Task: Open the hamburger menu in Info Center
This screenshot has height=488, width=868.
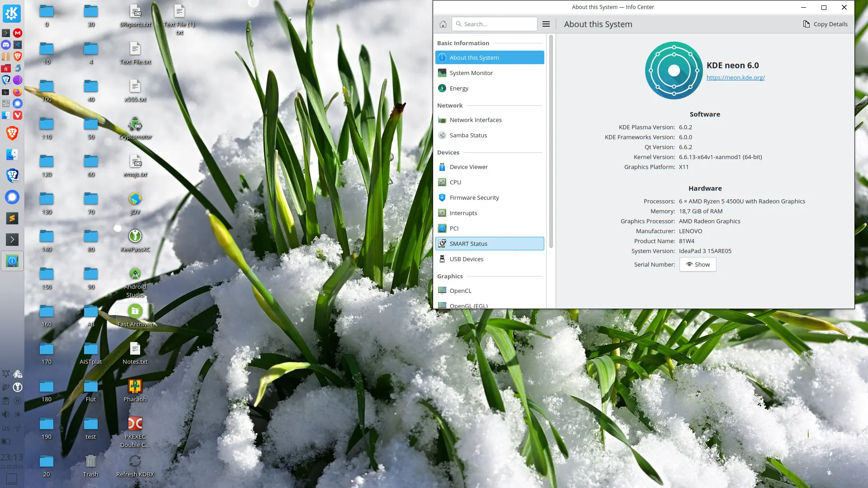Action: (546, 24)
